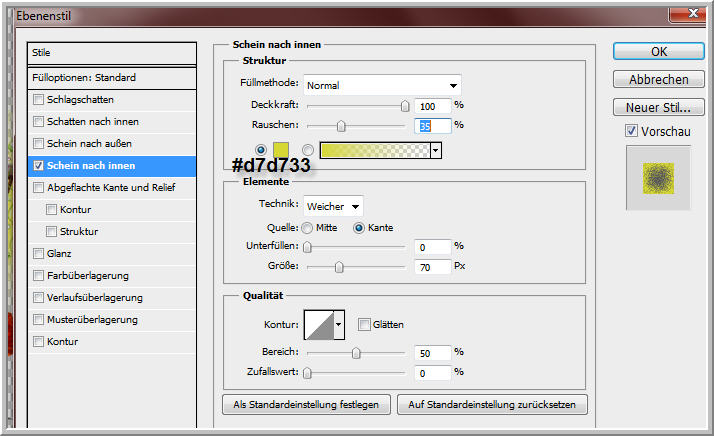The height and width of the screenshot is (436, 714).
Task: Click the Größe value field
Action: click(433, 267)
